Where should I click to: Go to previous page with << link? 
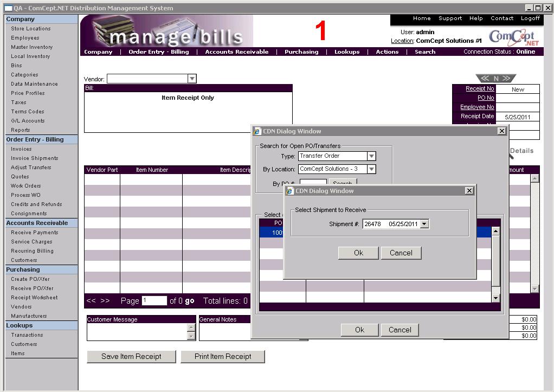(x=91, y=301)
